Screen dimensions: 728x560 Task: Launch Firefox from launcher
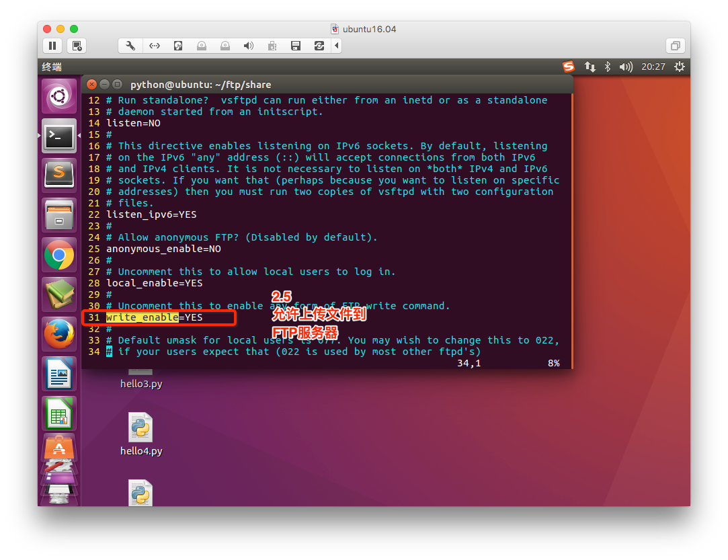[x=59, y=334]
